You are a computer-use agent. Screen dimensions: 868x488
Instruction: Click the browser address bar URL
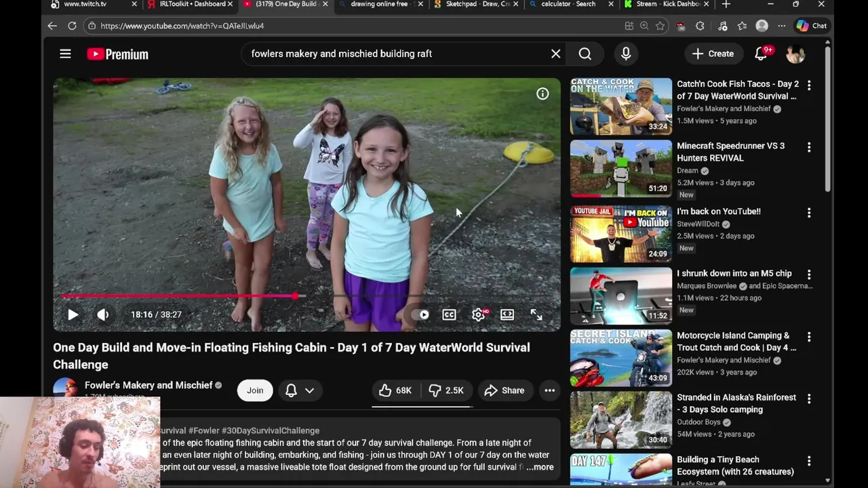(182, 26)
